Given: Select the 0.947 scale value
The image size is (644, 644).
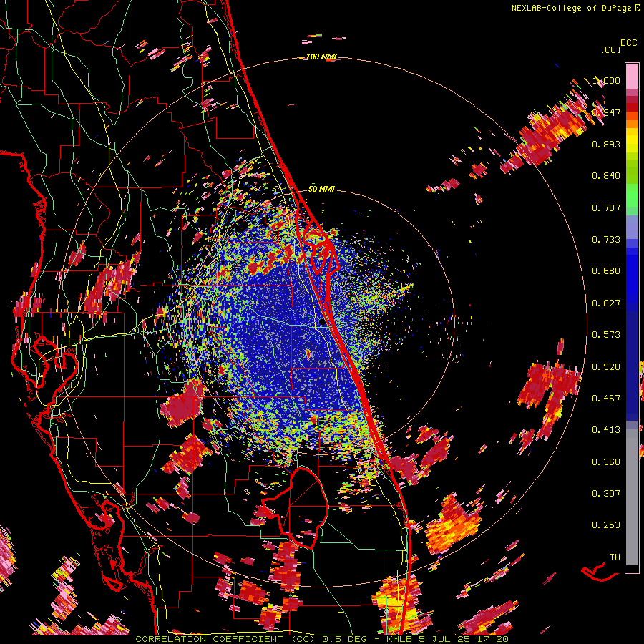Looking at the screenshot, I should pos(606,112).
